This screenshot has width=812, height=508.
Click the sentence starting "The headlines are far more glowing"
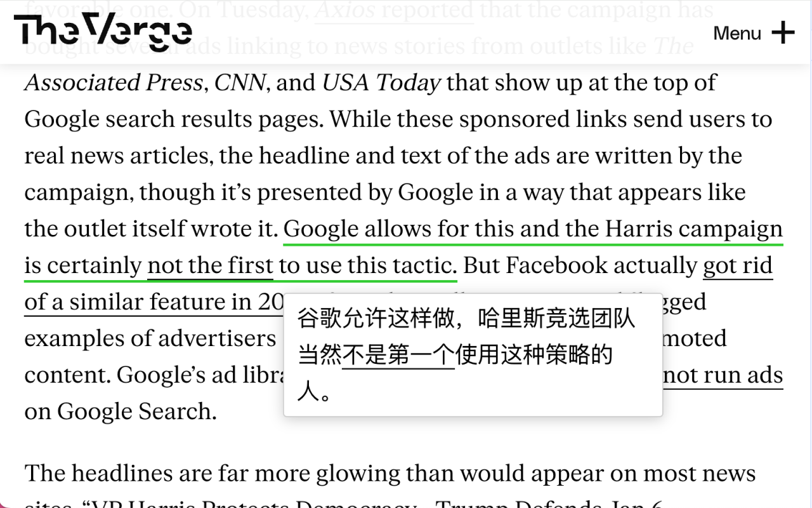coord(390,473)
